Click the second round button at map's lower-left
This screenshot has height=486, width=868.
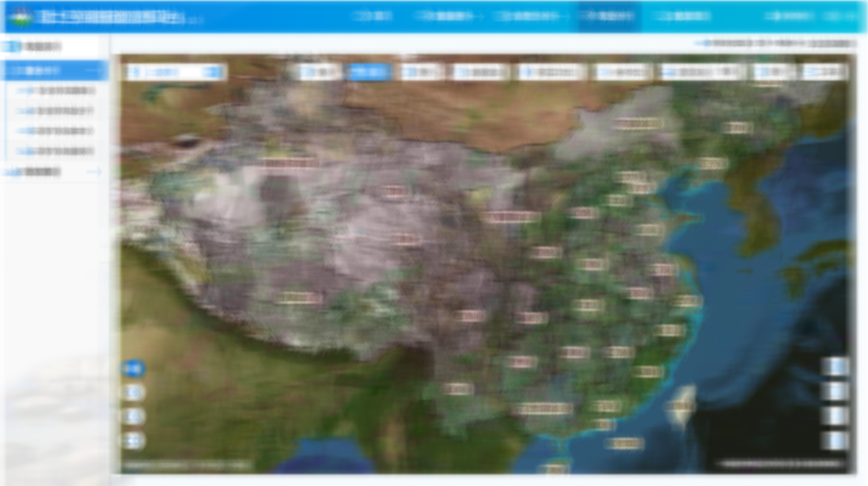(x=134, y=393)
